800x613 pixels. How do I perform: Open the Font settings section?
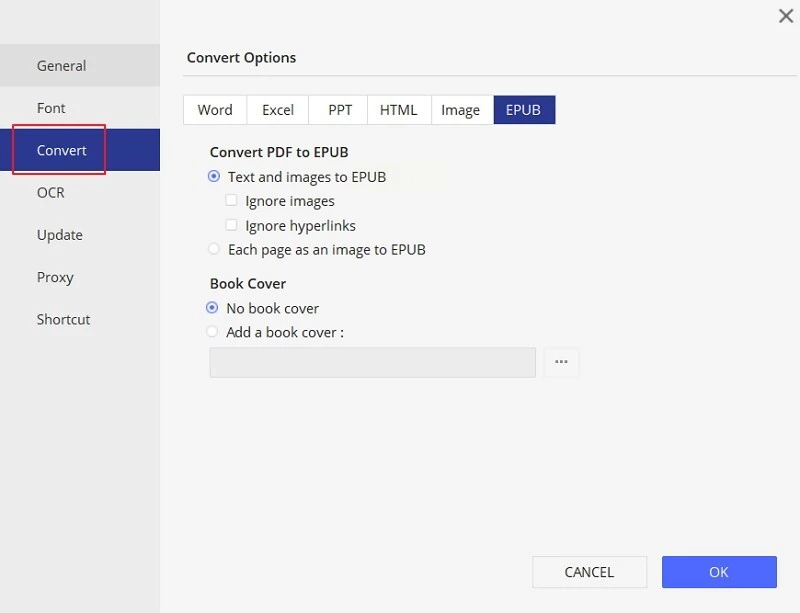(x=52, y=108)
